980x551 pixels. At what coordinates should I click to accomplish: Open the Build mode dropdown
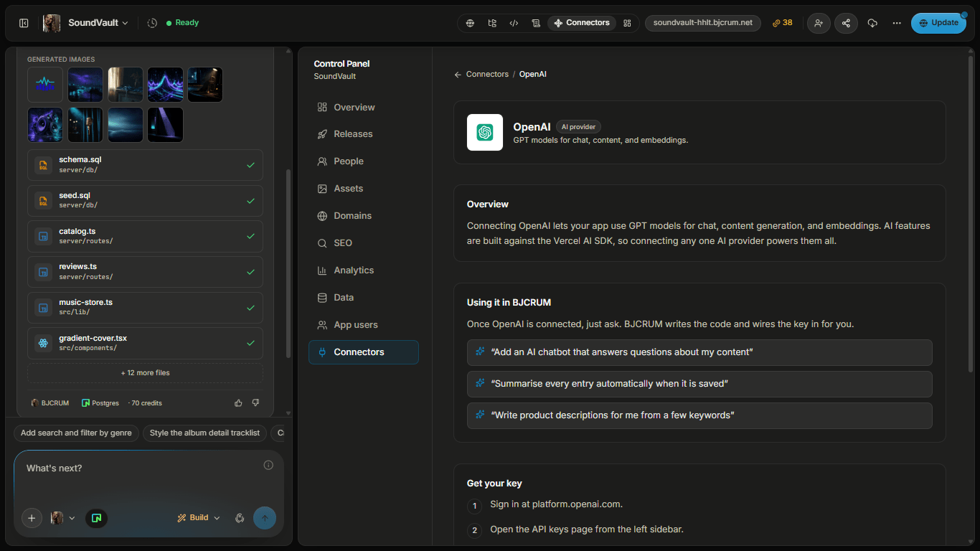[199, 518]
